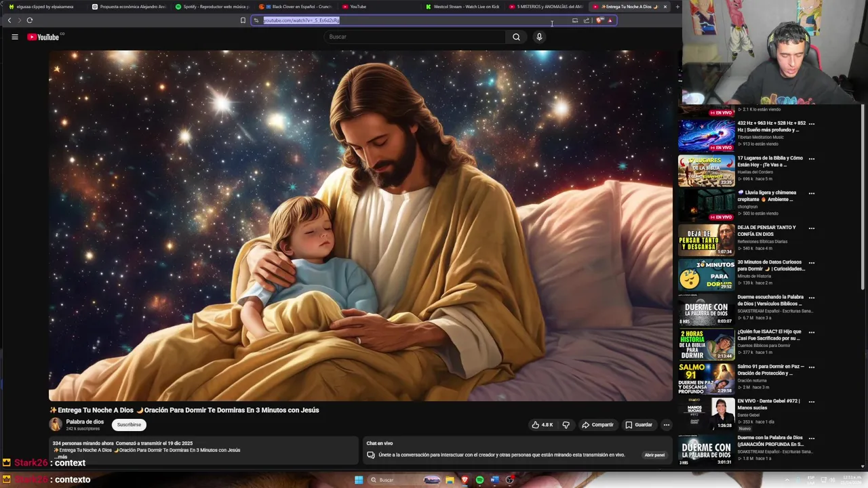Subscribe with the Suscribirse button
This screenshot has width=868, height=488.
pos(129,425)
